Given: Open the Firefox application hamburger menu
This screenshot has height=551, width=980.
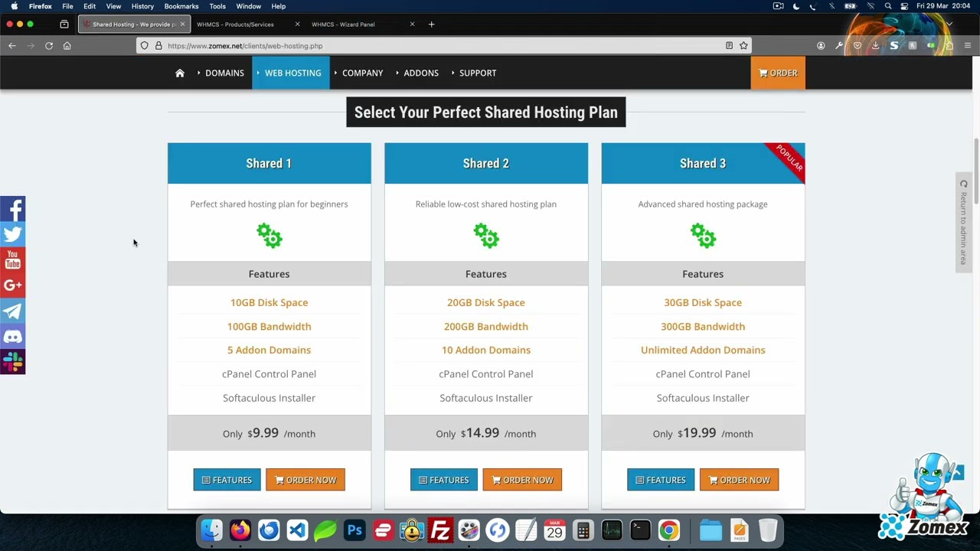Looking at the screenshot, I should (968, 46).
